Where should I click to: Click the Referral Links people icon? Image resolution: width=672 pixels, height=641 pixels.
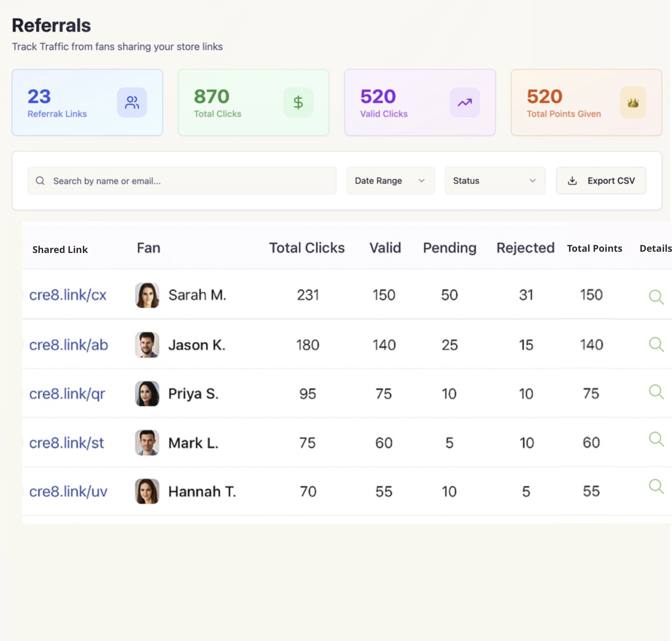click(132, 102)
